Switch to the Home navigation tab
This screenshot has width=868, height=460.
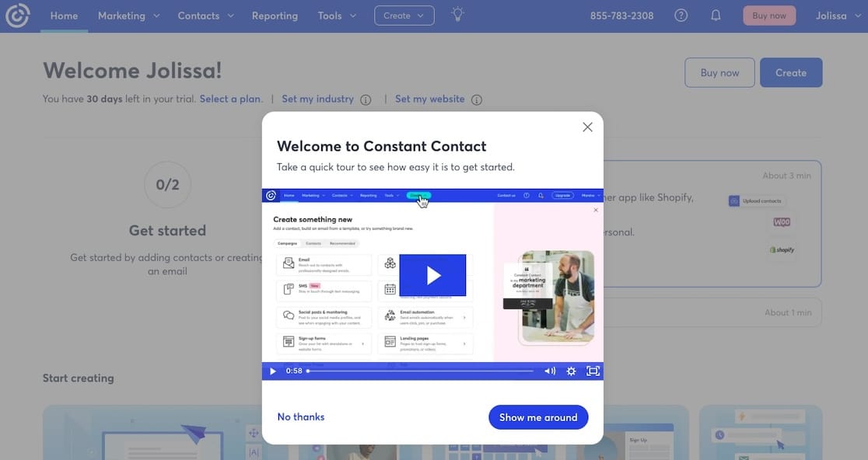tap(65, 15)
